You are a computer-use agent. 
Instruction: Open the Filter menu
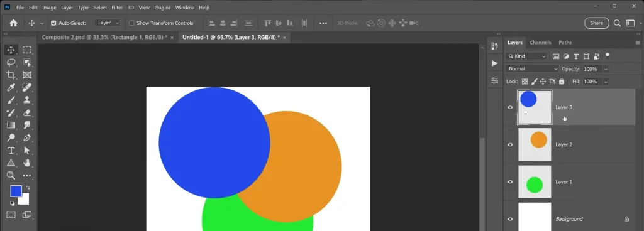pyautogui.click(x=117, y=8)
